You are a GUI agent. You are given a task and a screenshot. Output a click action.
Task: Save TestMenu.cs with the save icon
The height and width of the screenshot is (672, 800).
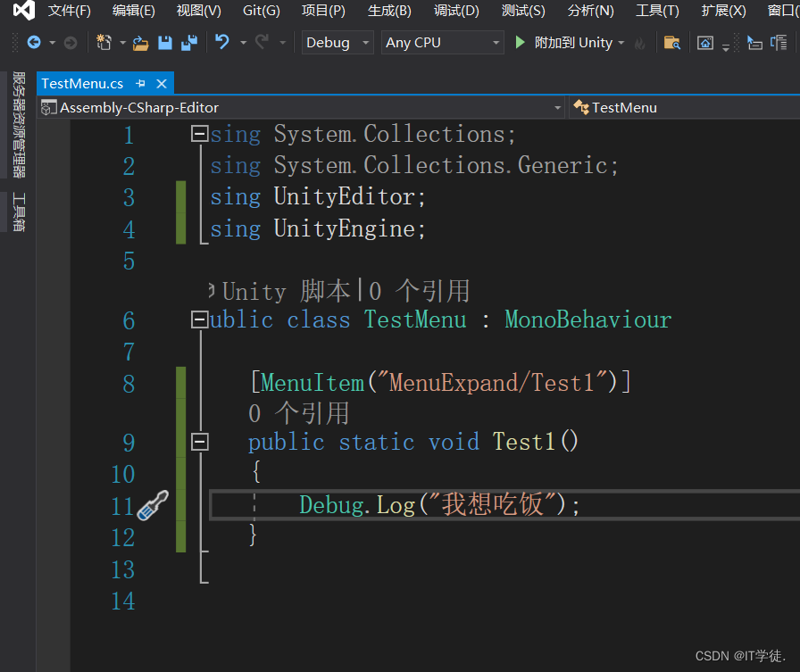coord(165,42)
